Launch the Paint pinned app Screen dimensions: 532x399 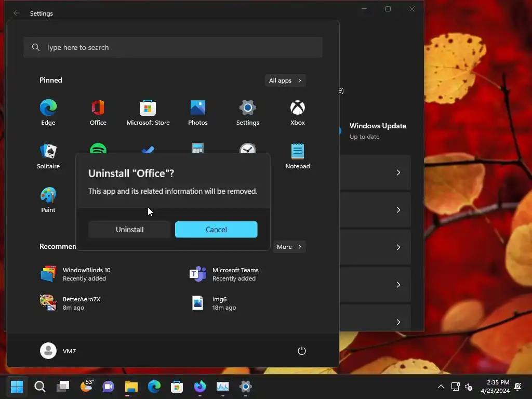[x=48, y=200]
